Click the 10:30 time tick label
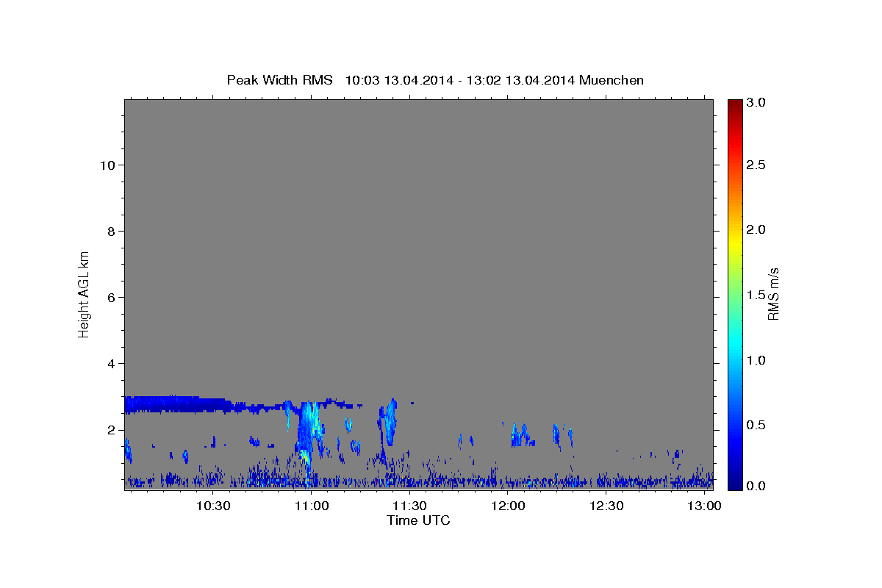 (x=213, y=506)
